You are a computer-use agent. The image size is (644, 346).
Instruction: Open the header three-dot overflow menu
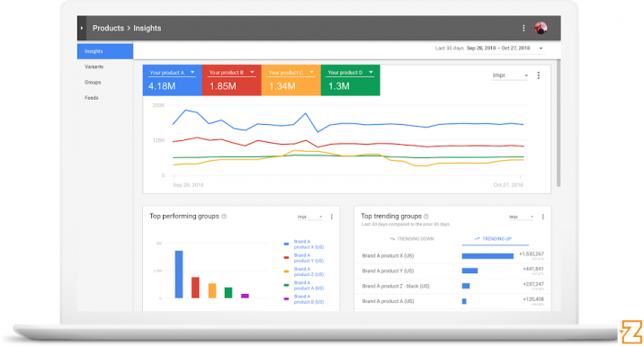point(523,28)
